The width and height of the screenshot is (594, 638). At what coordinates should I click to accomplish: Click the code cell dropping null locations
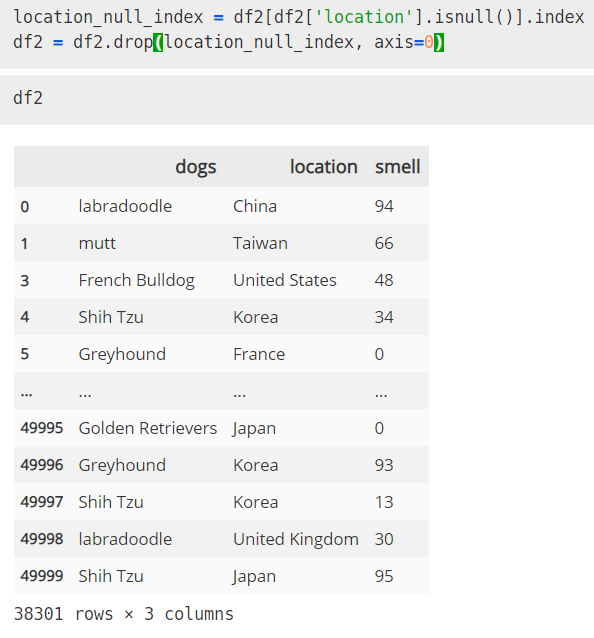(x=297, y=33)
